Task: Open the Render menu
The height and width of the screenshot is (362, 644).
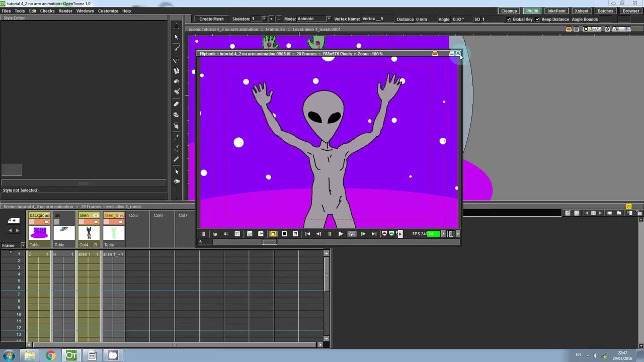Action: point(65,11)
